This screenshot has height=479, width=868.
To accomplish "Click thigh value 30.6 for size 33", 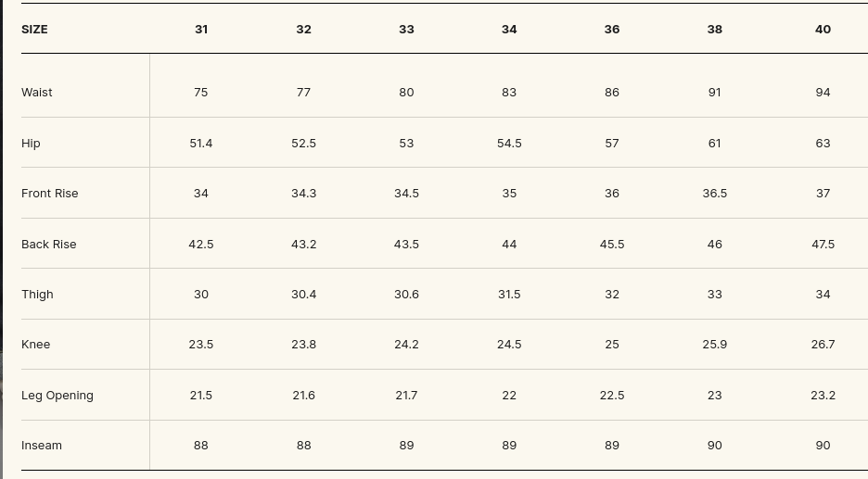I will click(x=406, y=295).
